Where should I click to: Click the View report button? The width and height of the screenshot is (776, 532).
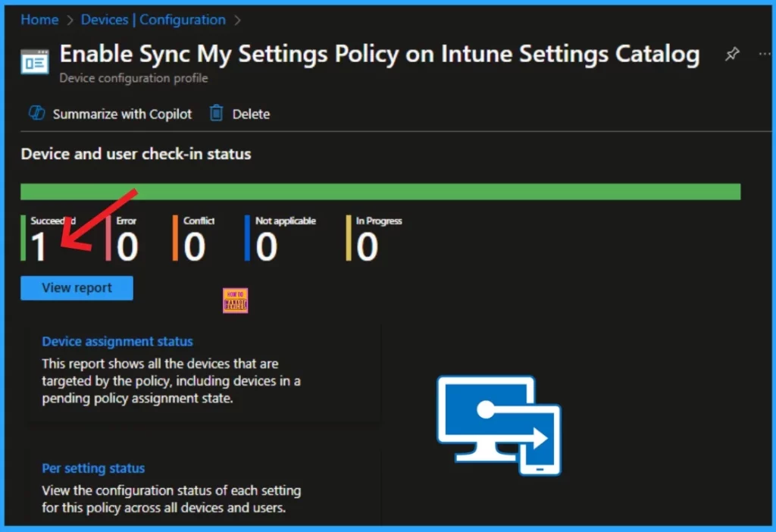coord(77,288)
